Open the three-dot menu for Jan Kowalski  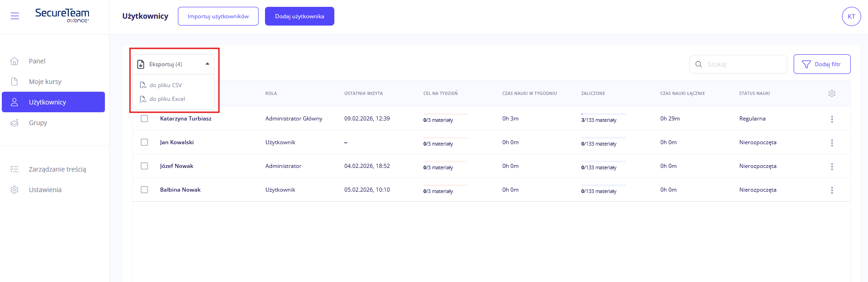tap(832, 143)
